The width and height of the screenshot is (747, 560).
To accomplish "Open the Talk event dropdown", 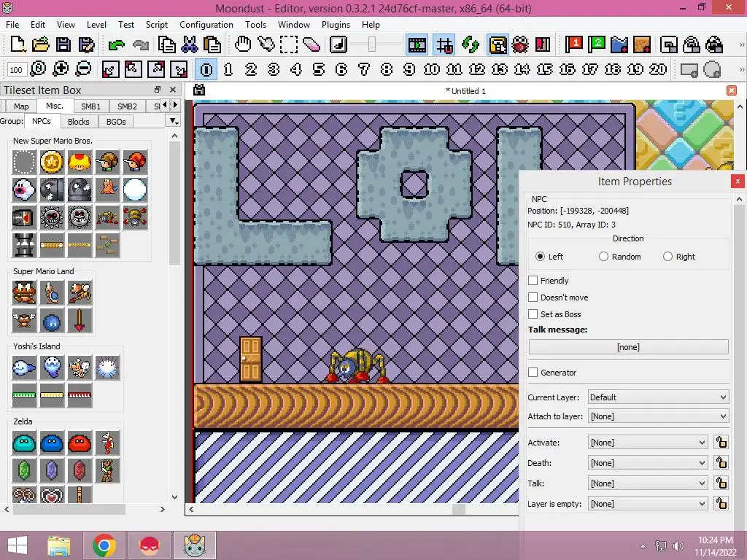I will pyautogui.click(x=648, y=483).
